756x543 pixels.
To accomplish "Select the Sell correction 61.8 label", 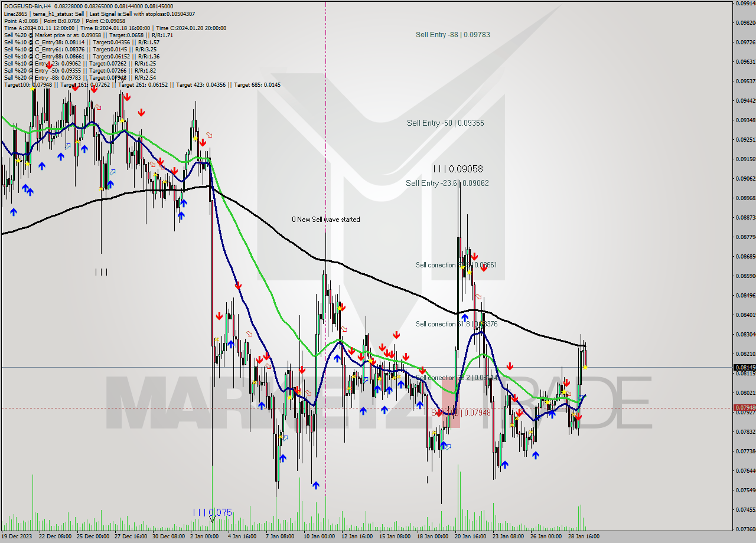I will point(456,324).
